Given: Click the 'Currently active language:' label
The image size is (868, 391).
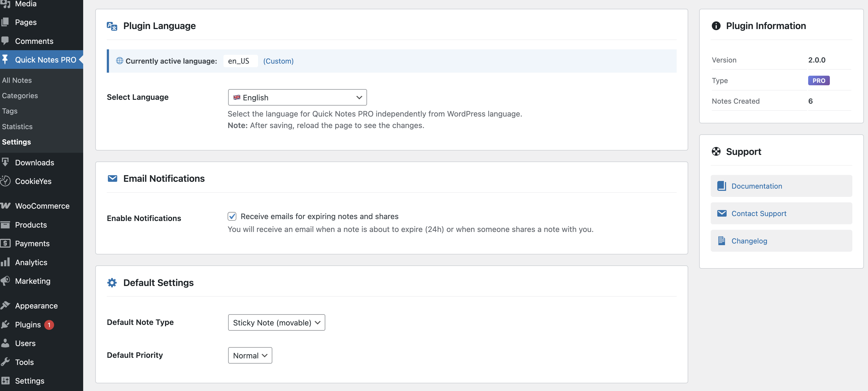Looking at the screenshot, I should click(171, 61).
